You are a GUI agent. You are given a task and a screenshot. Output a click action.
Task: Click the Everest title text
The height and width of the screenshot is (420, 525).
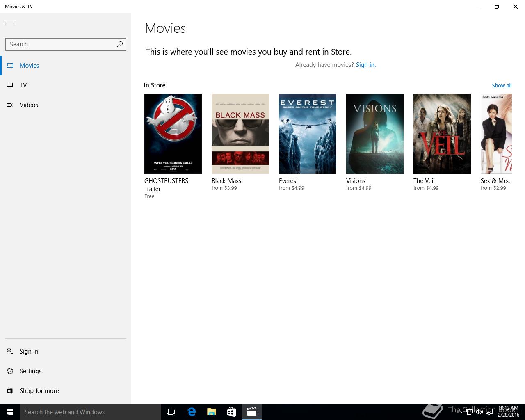coord(288,181)
